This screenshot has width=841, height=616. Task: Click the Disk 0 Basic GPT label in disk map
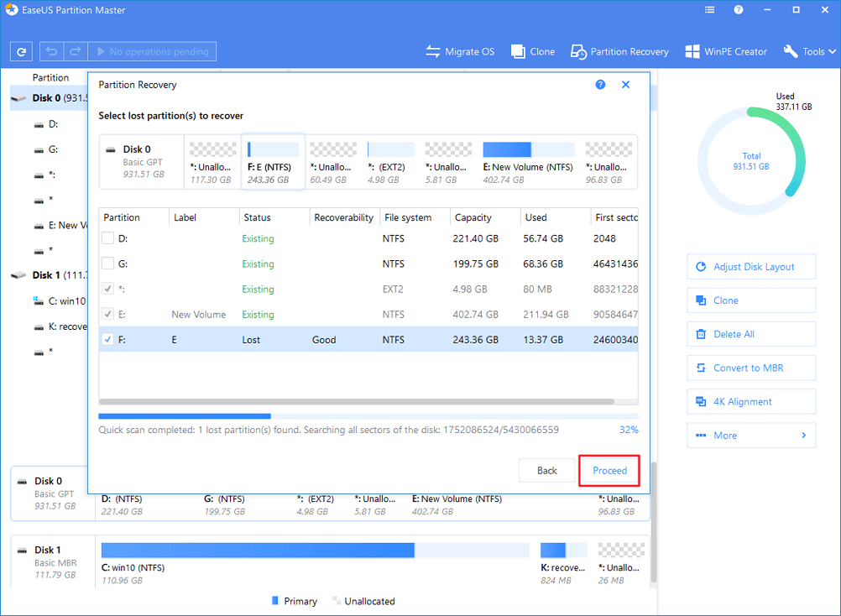point(53,493)
